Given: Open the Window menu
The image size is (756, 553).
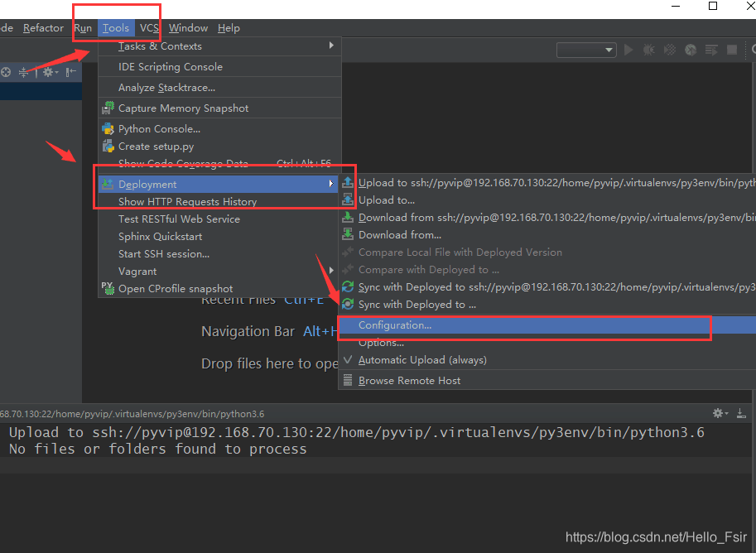Looking at the screenshot, I should [x=188, y=28].
